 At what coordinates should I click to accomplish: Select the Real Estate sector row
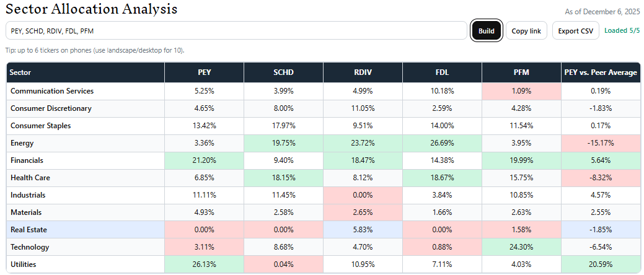(29, 230)
